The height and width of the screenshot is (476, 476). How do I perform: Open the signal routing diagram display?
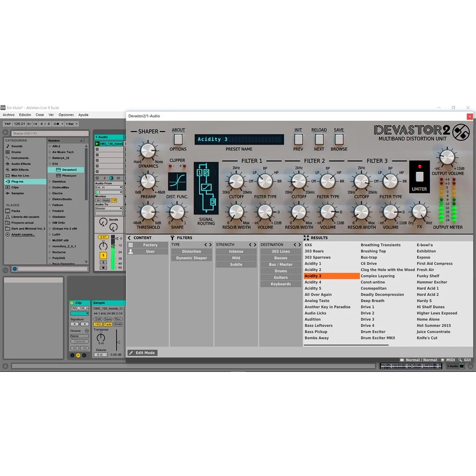pos(206,188)
